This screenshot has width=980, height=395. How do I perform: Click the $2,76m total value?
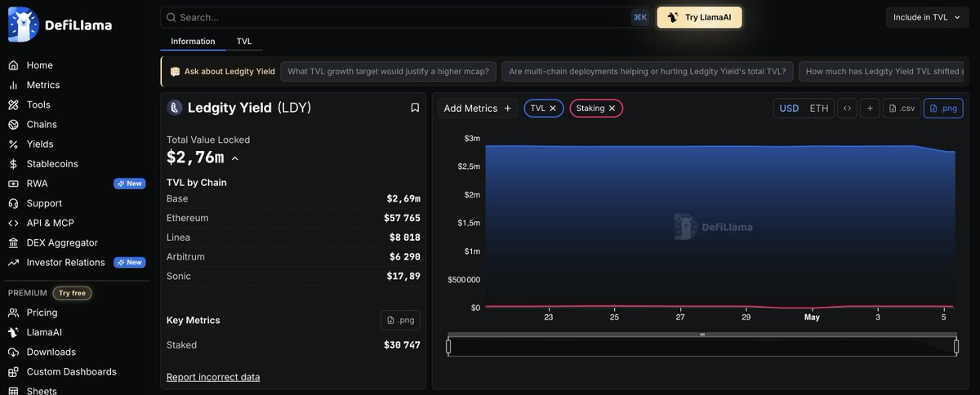(x=195, y=158)
